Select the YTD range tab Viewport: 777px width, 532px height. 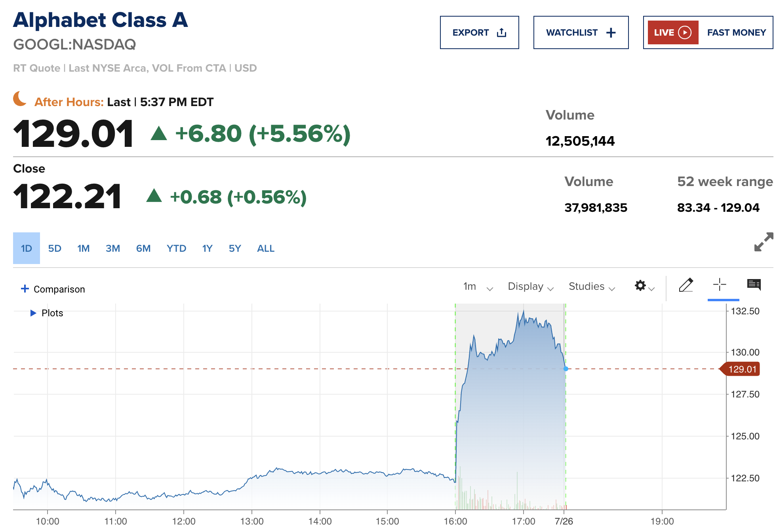176,249
